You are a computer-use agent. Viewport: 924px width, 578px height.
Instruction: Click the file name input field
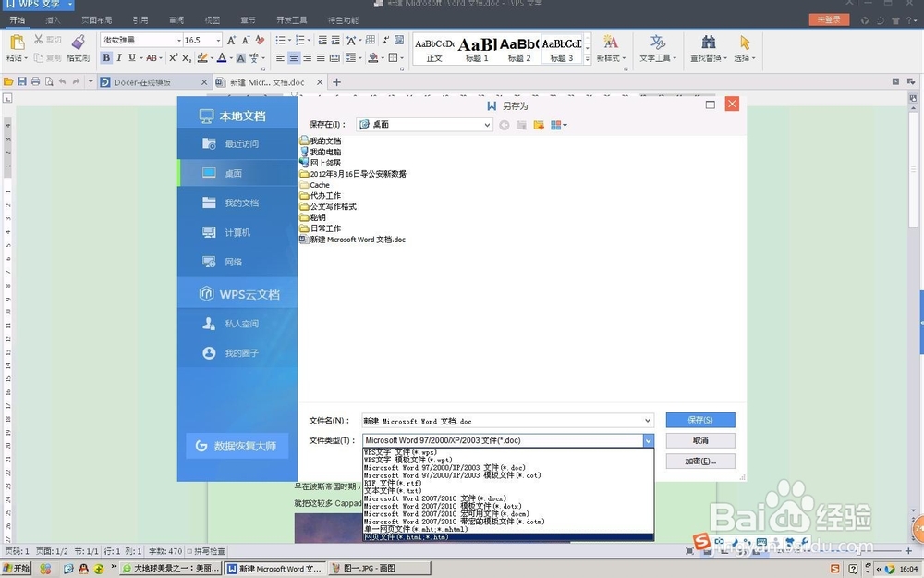click(503, 421)
